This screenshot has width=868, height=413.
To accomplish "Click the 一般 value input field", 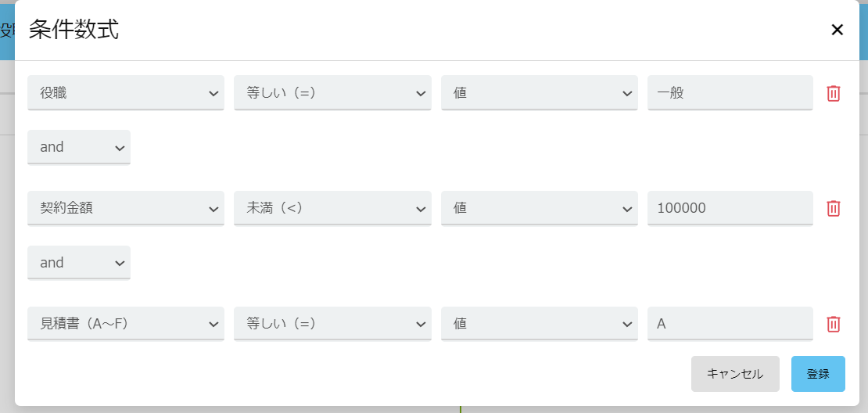I will point(730,93).
